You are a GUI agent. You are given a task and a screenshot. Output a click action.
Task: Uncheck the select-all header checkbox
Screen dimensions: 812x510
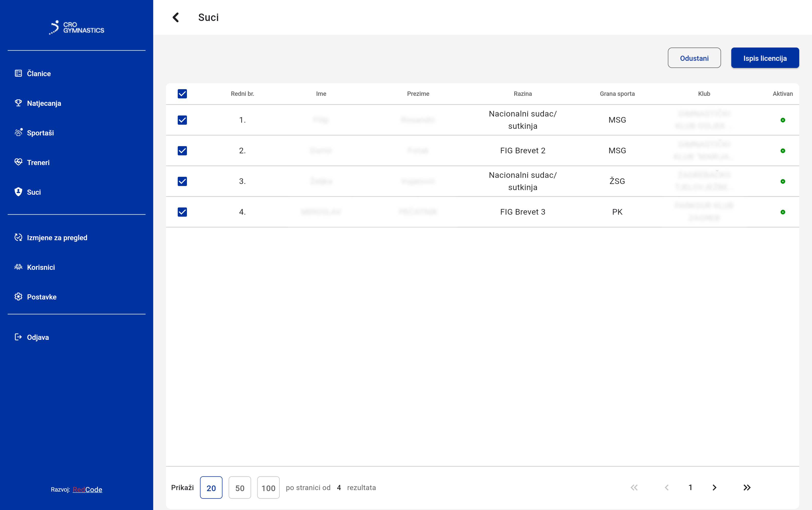182,94
